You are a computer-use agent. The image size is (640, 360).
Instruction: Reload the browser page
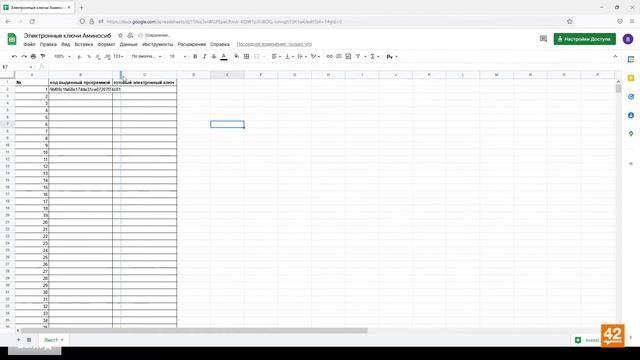point(32,21)
